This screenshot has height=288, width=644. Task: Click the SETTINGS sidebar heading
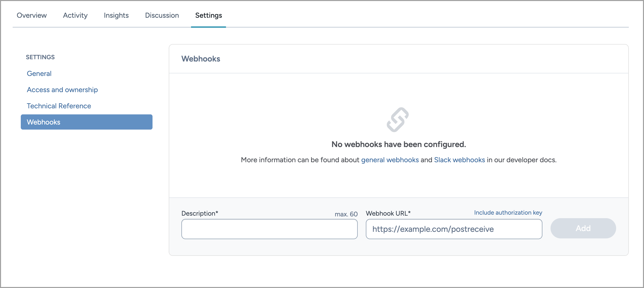tap(40, 57)
